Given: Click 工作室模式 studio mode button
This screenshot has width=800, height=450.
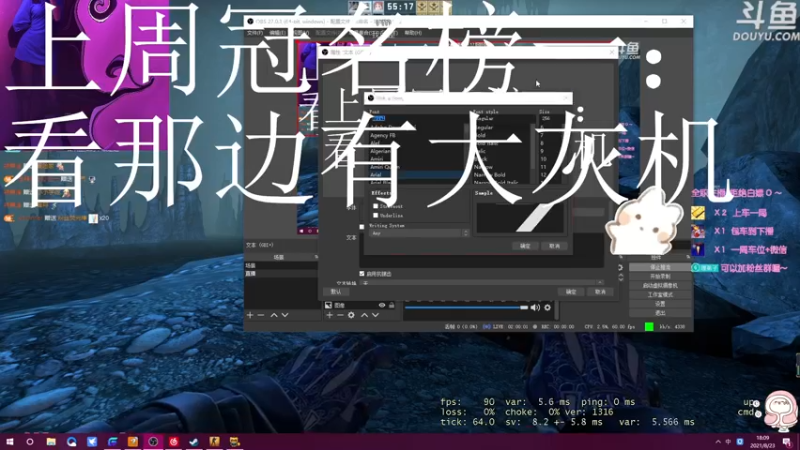Looking at the screenshot, I should pyautogui.click(x=660, y=295).
